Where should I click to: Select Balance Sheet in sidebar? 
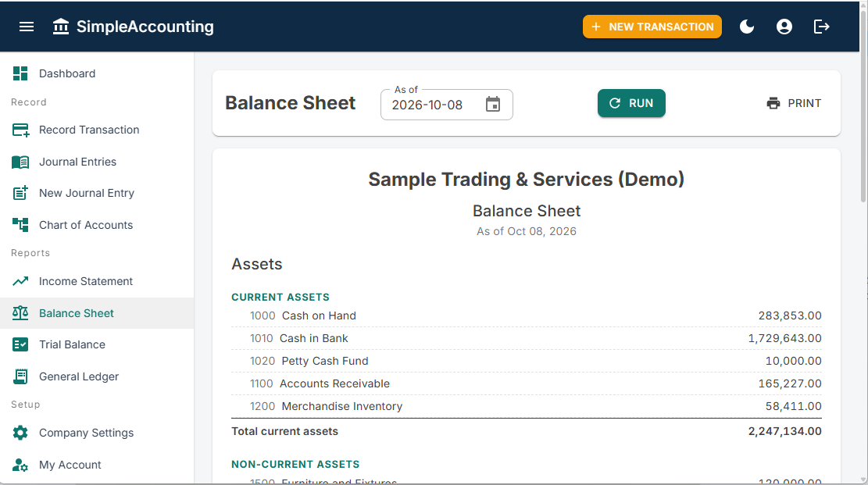[x=97, y=313]
